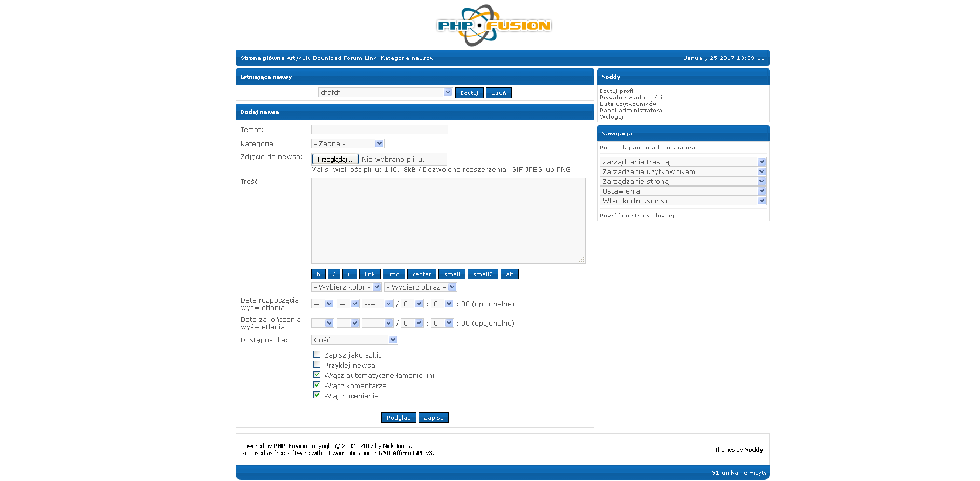The image size is (980, 481).
Task: Open the Dostępny dla dropdown
Action: tap(354, 340)
